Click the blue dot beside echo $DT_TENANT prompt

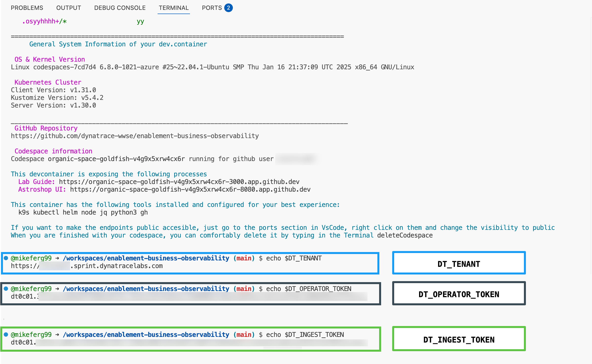click(x=6, y=258)
